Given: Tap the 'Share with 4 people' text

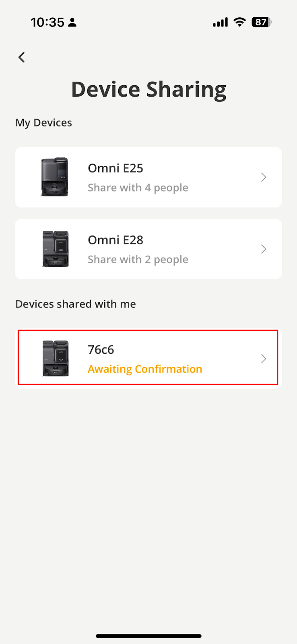Looking at the screenshot, I should point(138,188).
